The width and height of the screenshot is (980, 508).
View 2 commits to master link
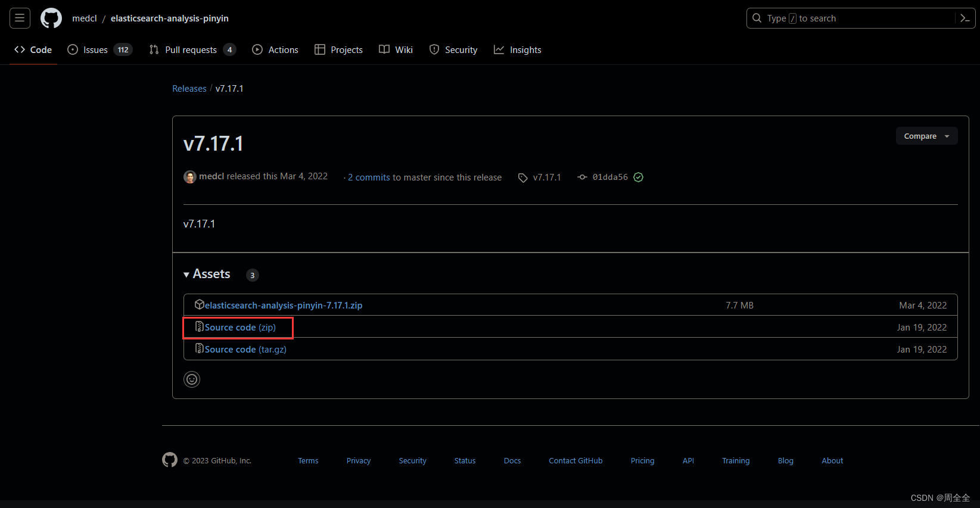(x=369, y=177)
